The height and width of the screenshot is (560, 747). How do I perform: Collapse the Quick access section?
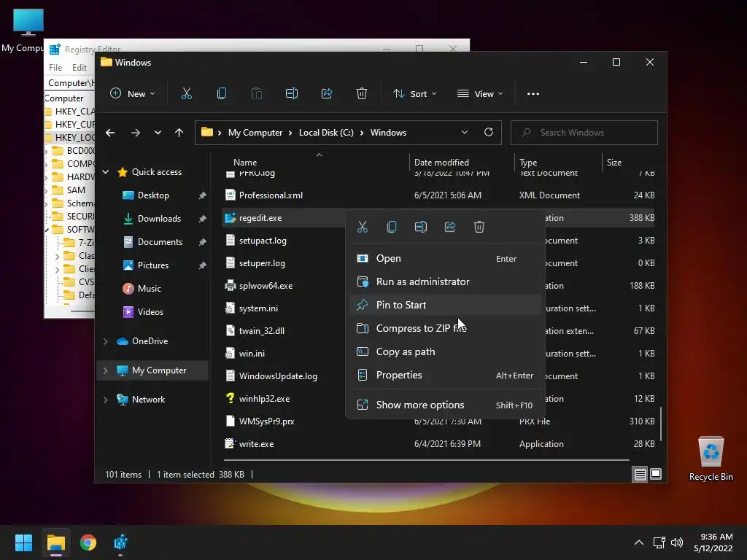106,172
